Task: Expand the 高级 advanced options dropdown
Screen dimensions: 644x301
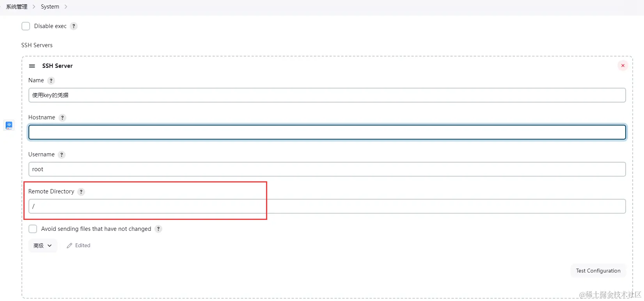Action: pyautogui.click(x=43, y=246)
